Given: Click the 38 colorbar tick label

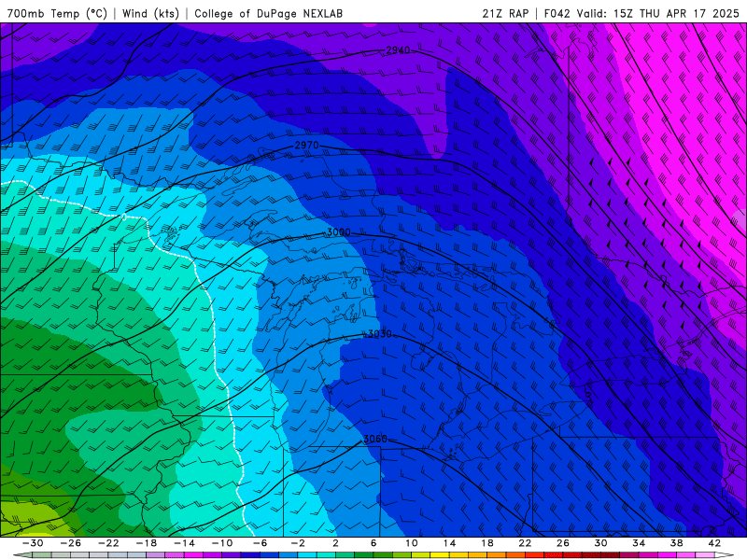Looking at the screenshot, I should click(676, 543).
